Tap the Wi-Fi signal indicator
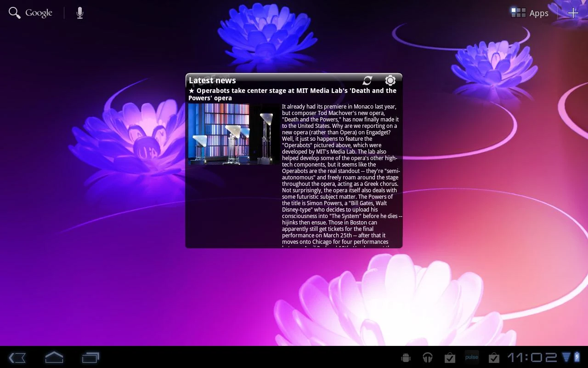 click(566, 357)
